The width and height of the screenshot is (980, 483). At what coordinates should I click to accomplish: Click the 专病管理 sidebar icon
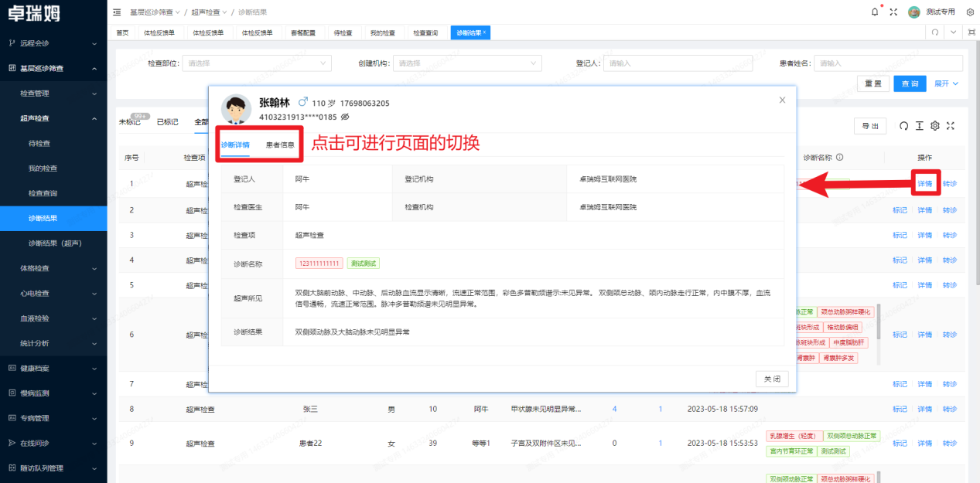click(12, 418)
